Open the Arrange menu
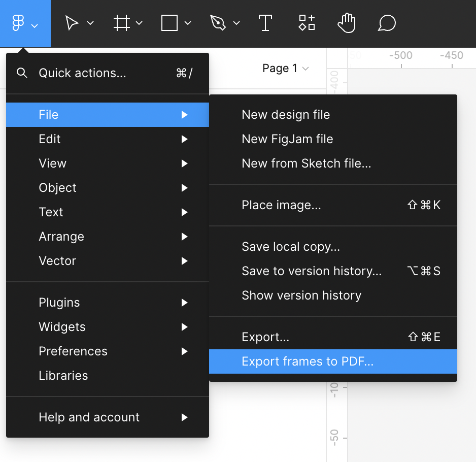This screenshot has height=462, width=476. pos(108,236)
